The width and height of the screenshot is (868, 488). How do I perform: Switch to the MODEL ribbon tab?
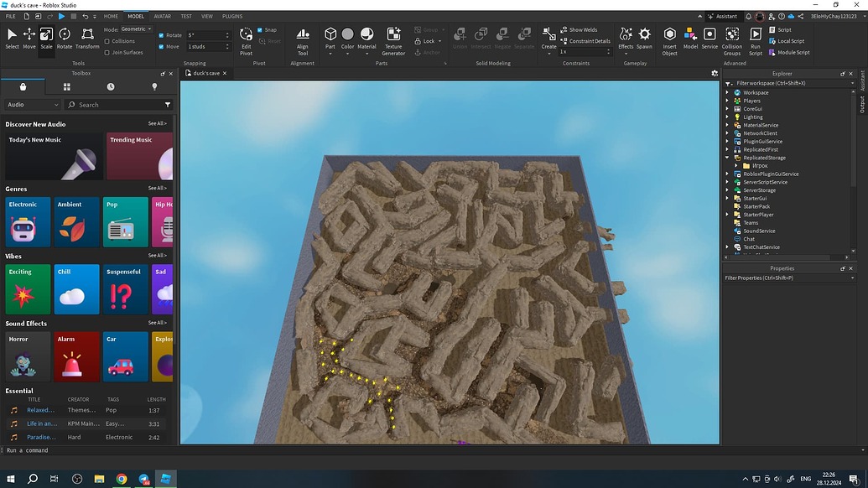click(x=136, y=15)
